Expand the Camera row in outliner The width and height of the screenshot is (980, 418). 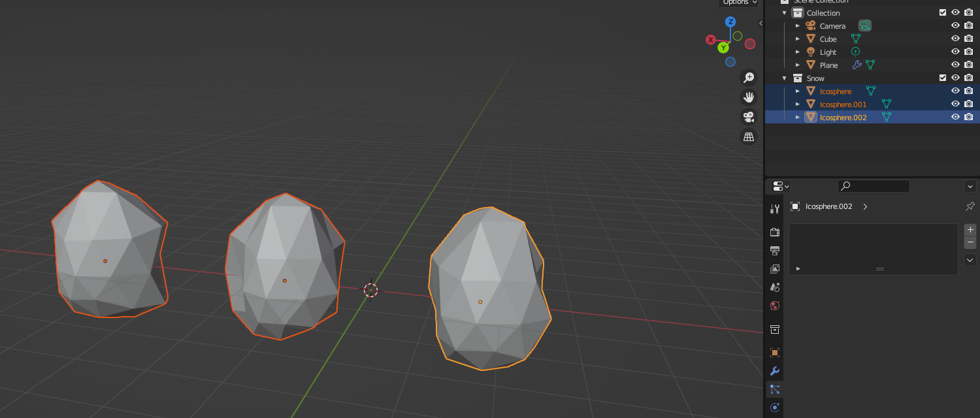[x=798, y=25]
